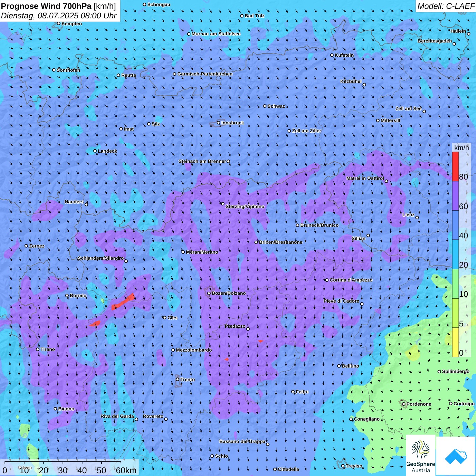This screenshot has width=476, height=476.
Task: Click the 'Modell: C-LAEF' label
Action: tap(446, 6)
